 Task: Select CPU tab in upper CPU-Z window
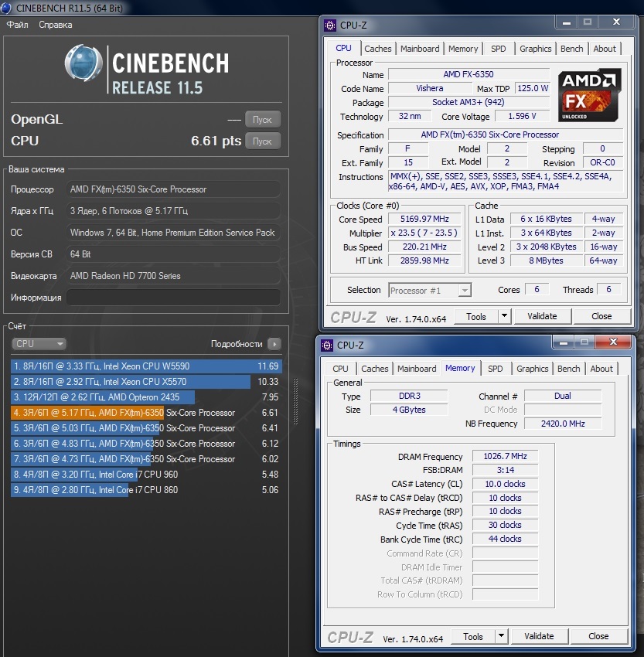pyautogui.click(x=343, y=48)
